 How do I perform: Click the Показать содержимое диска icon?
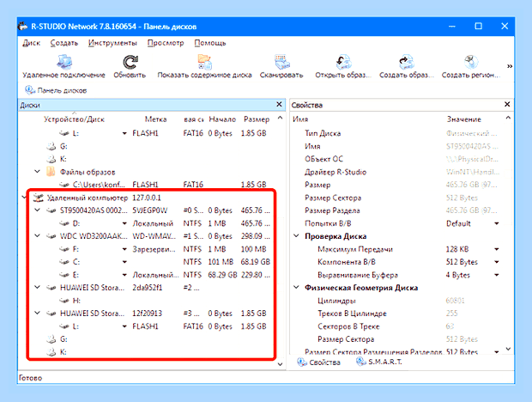tap(205, 62)
